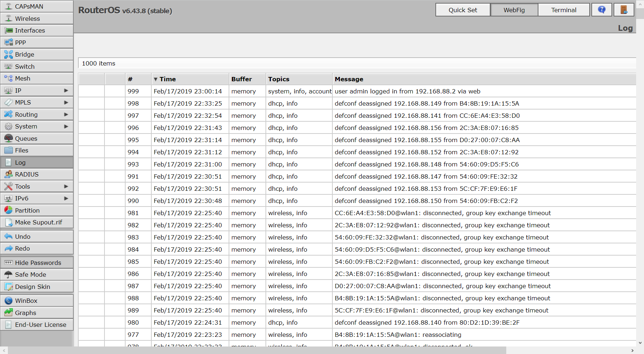Open the Terminal tab
644x354 pixels.
(564, 10)
